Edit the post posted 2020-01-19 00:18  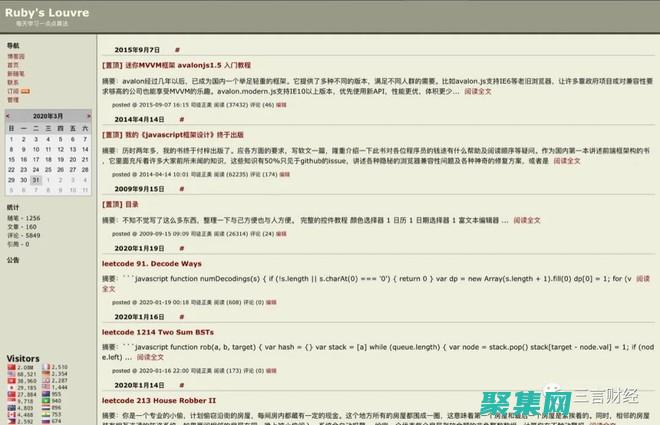pos(271,302)
